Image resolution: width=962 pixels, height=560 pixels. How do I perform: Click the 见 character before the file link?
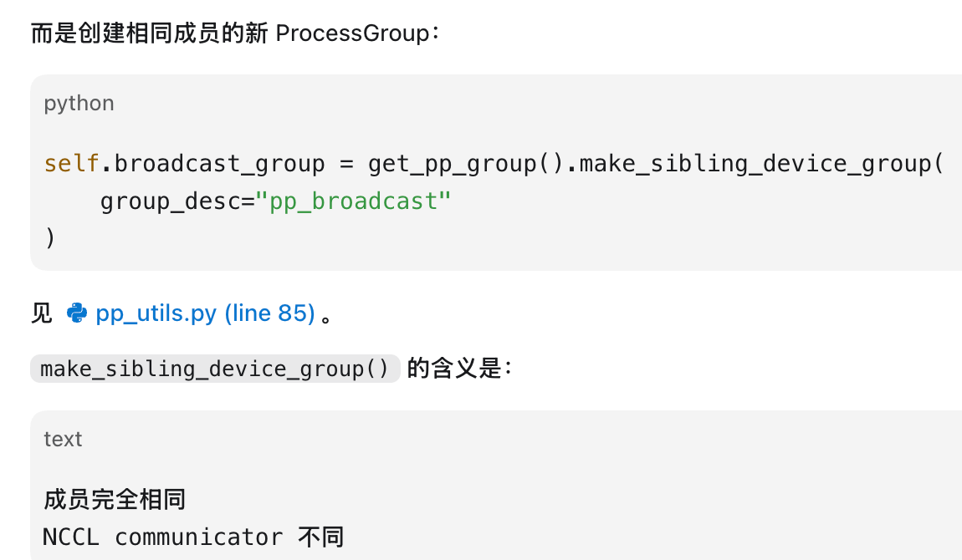point(42,313)
